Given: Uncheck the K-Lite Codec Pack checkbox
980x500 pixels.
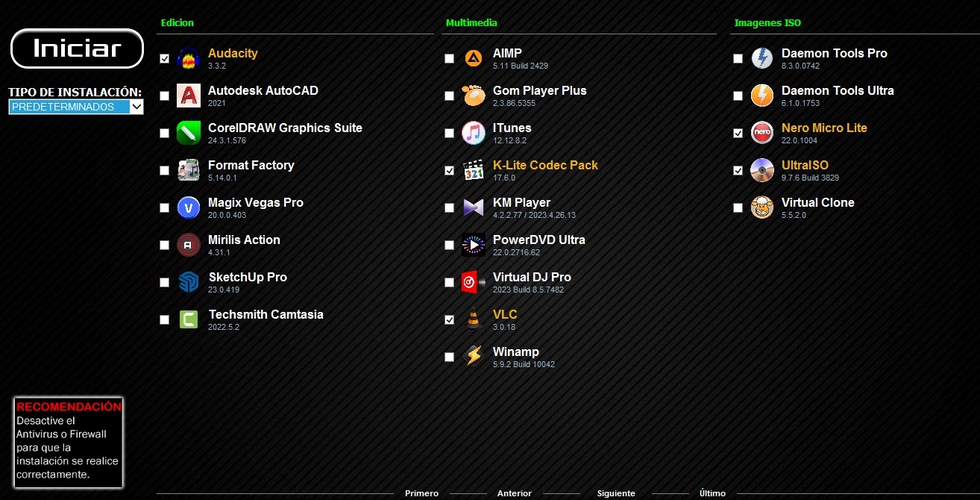Looking at the screenshot, I should (450, 171).
